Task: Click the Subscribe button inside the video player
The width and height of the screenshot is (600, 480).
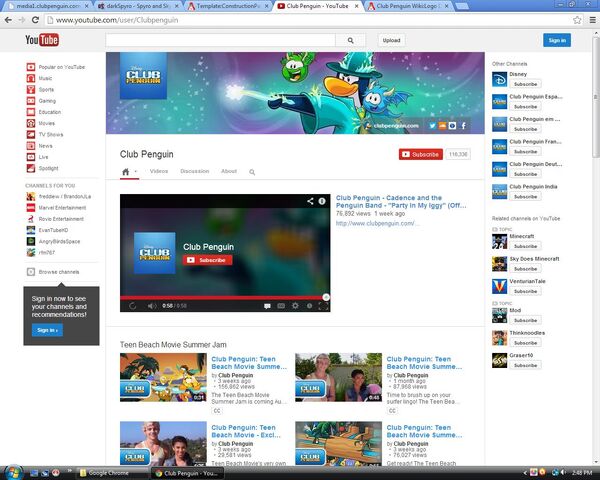Action: 207,260
